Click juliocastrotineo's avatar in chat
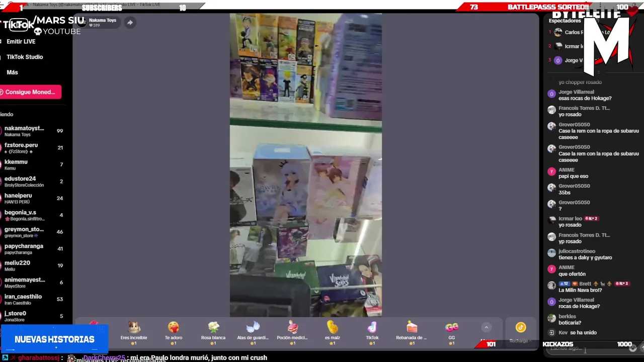The height and width of the screenshot is (362, 644). point(552,253)
